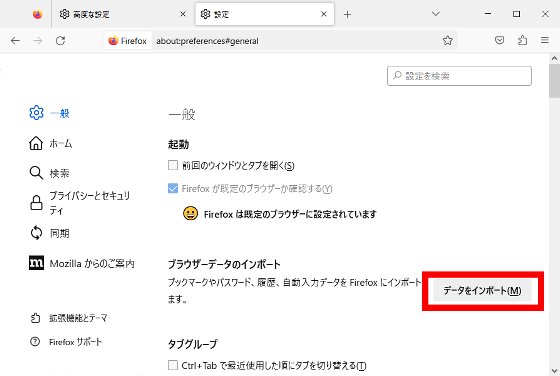
Task: Click the sync arrows icon beside 同期
Action: coord(36,233)
